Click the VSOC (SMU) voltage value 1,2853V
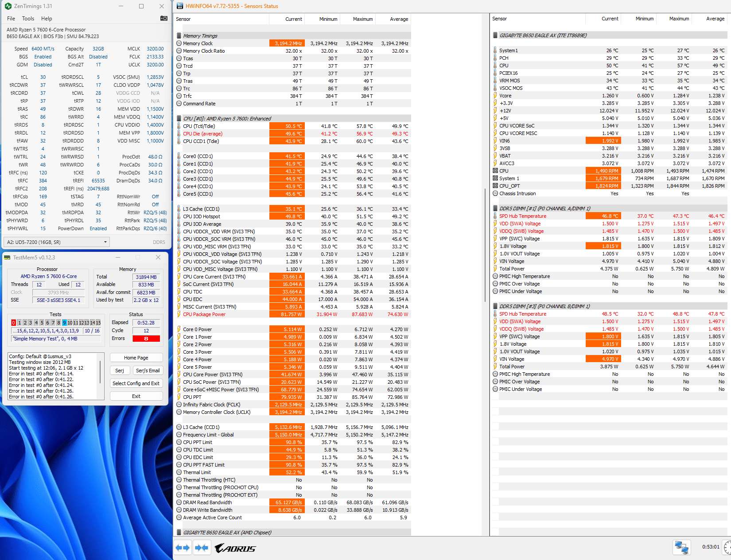 click(155, 77)
